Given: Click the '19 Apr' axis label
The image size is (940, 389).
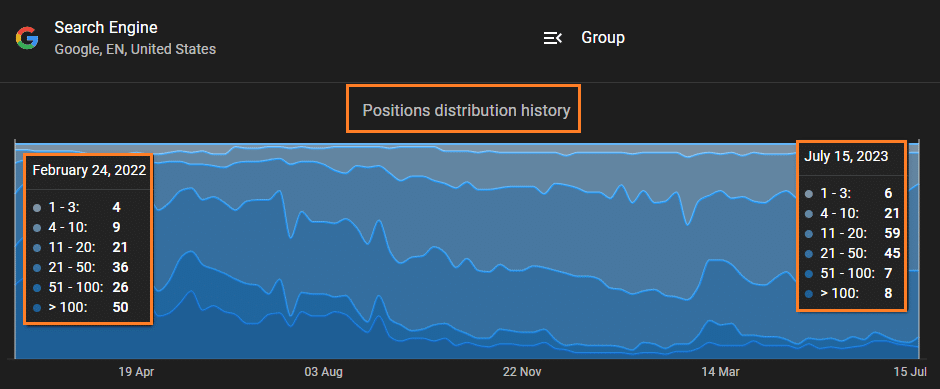Looking at the screenshot, I should pyautogui.click(x=136, y=372).
